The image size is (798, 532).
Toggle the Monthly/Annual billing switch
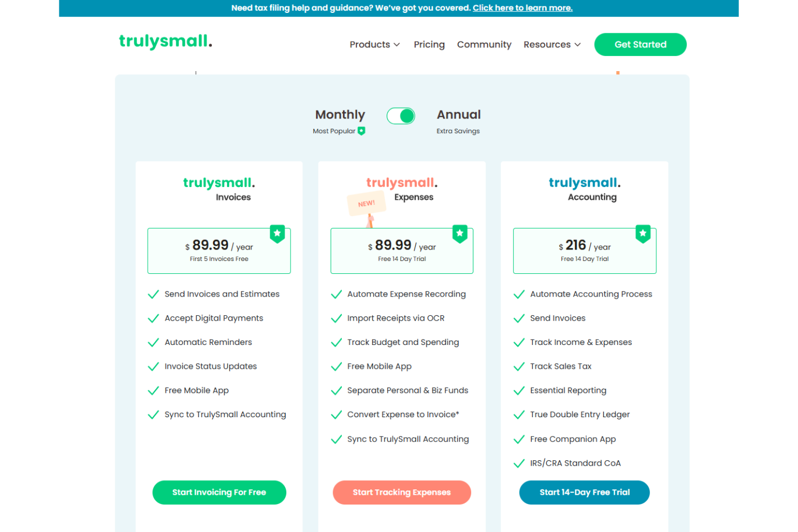coord(401,116)
